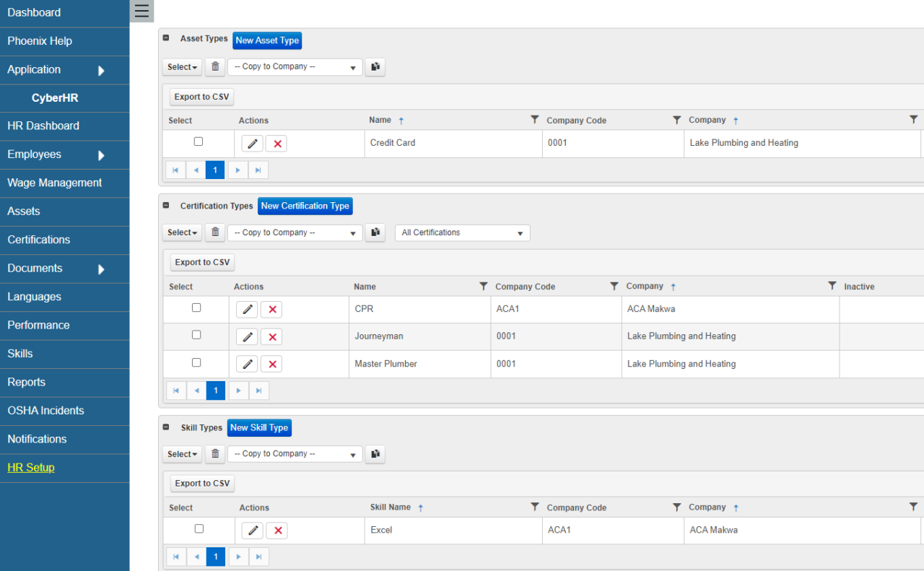Open the All Certifications dropdown
924x571 pixels.
tap(462, 232)
